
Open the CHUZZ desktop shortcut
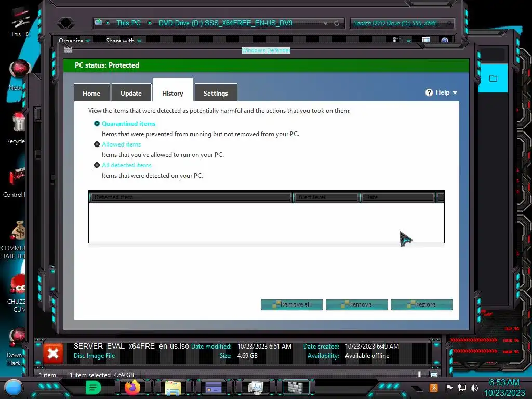pos(17,293)
